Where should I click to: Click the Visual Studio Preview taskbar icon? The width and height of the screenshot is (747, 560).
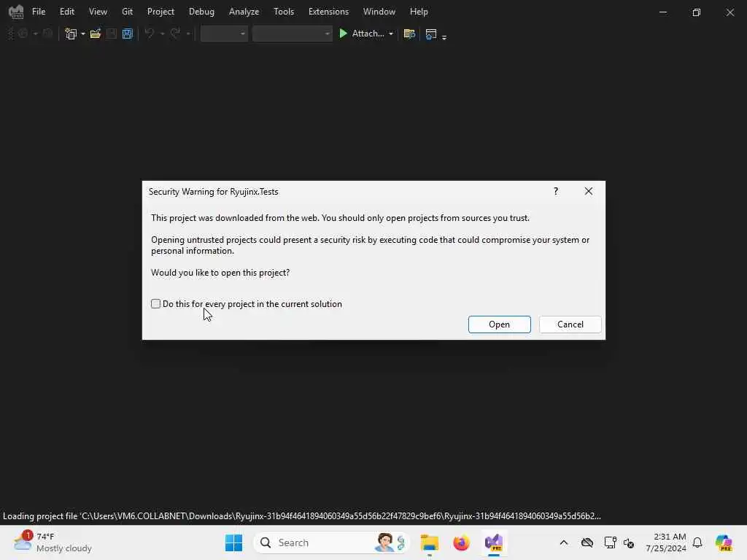494,542
